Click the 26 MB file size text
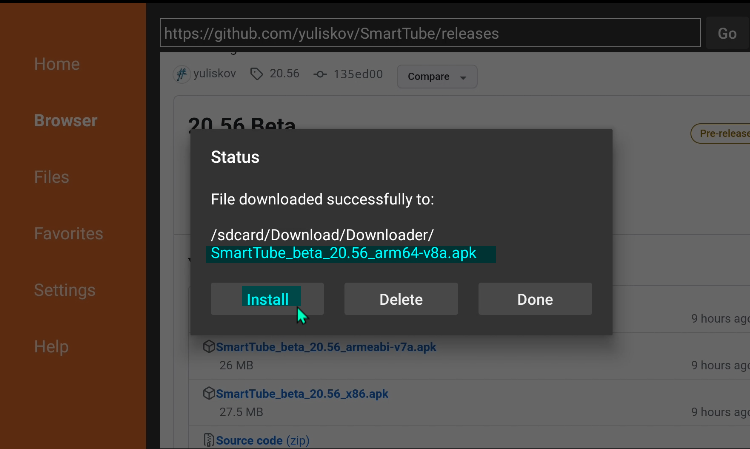Screen dimensions: 750x449 [x=236, y=365]
